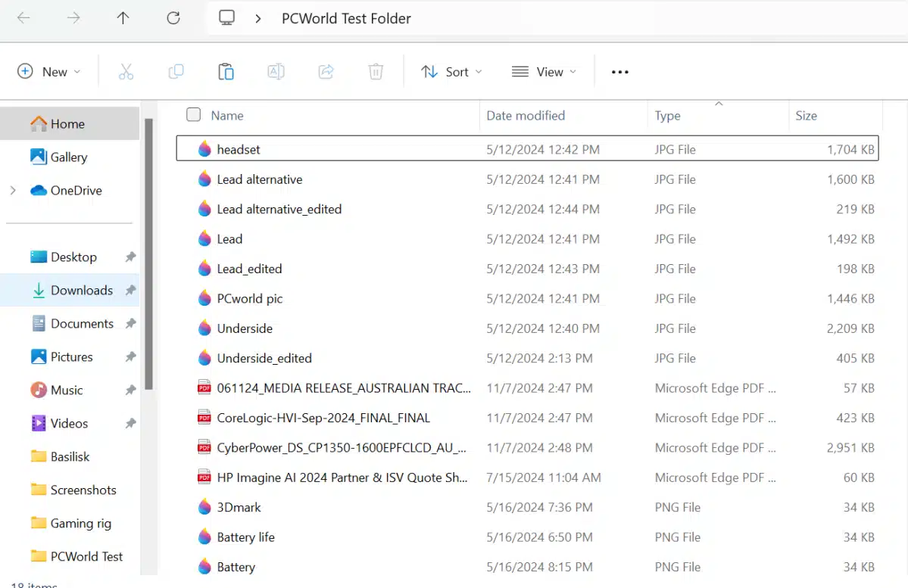Click the Cut icon in the toolbar

tap(126, 71)
